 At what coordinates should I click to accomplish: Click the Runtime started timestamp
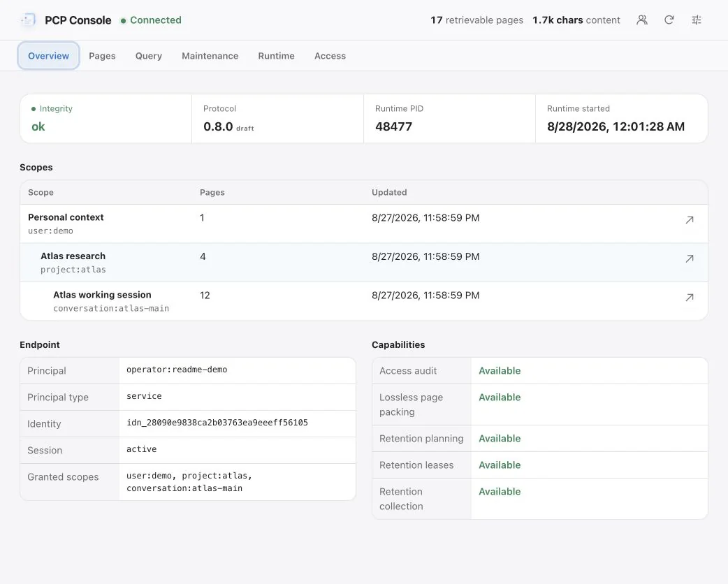point(616,126)
